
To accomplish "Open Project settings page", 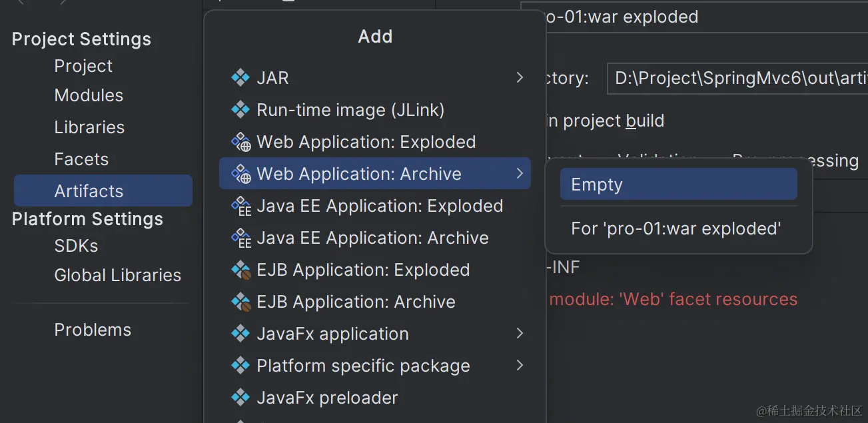I will 83,66.
